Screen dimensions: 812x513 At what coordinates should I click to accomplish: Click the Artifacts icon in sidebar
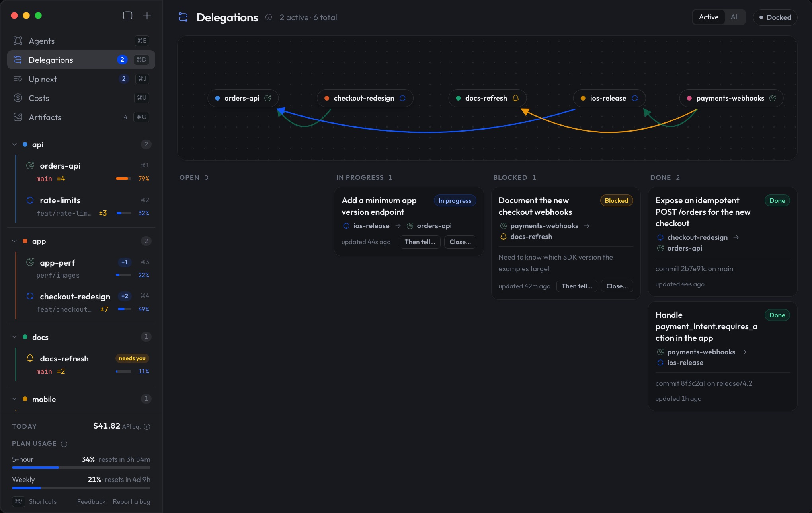[x=18, y=117]
